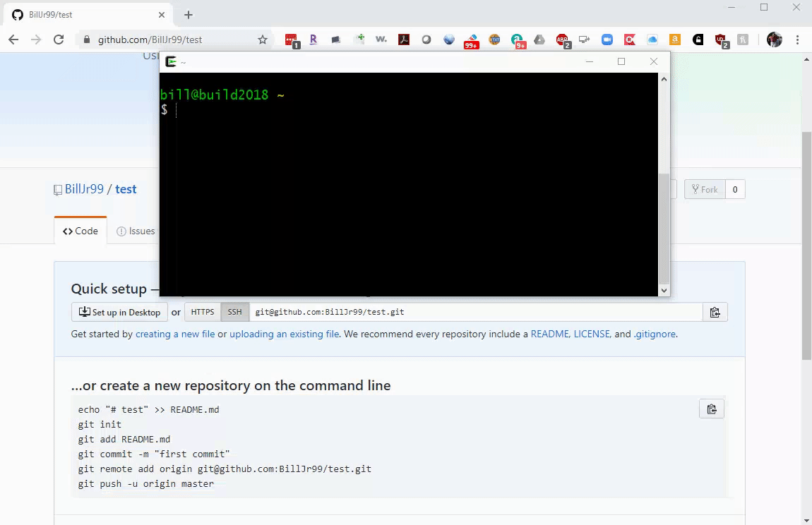Maximize the terminal window
Image resolution: width=812 pixels, height=525 pixels.
tap(621, 61)
